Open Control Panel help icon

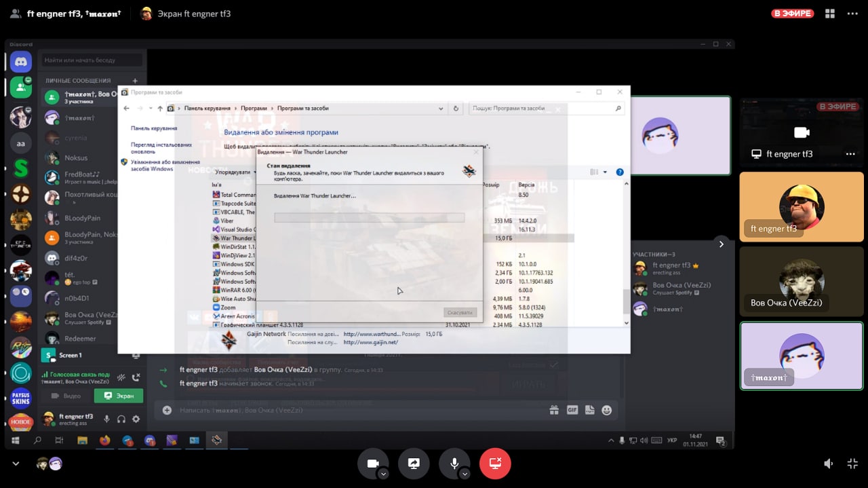click(620, 172)
